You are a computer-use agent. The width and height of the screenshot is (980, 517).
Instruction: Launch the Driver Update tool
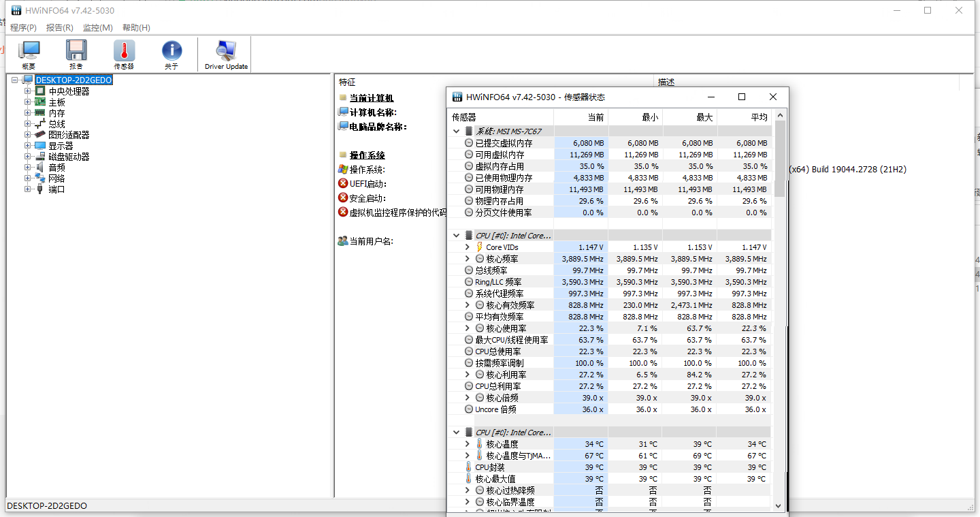(226, 54)
